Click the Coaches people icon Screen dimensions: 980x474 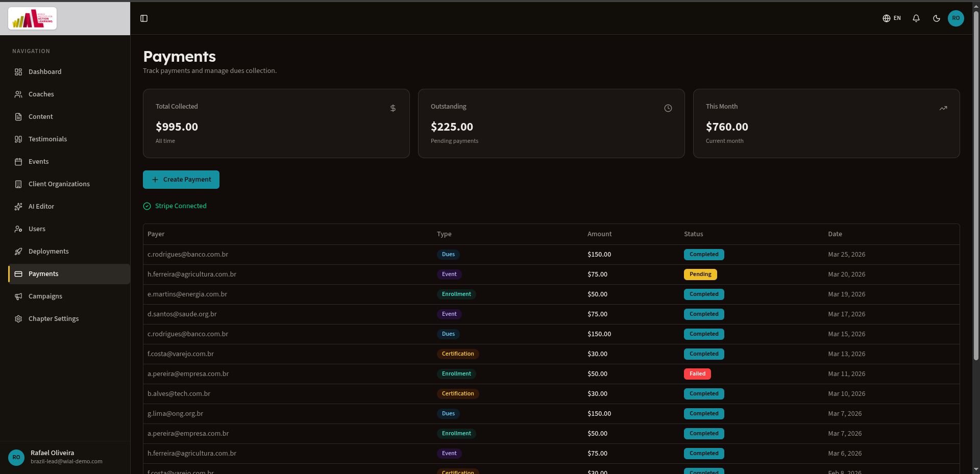click(x=18, y=94)
